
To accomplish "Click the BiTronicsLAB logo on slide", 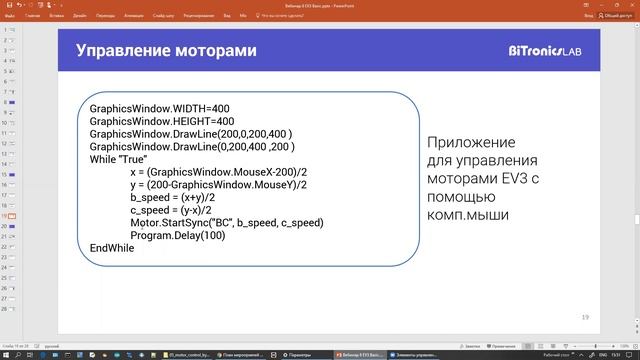I will pyautogui.click(x=545, y=51).
